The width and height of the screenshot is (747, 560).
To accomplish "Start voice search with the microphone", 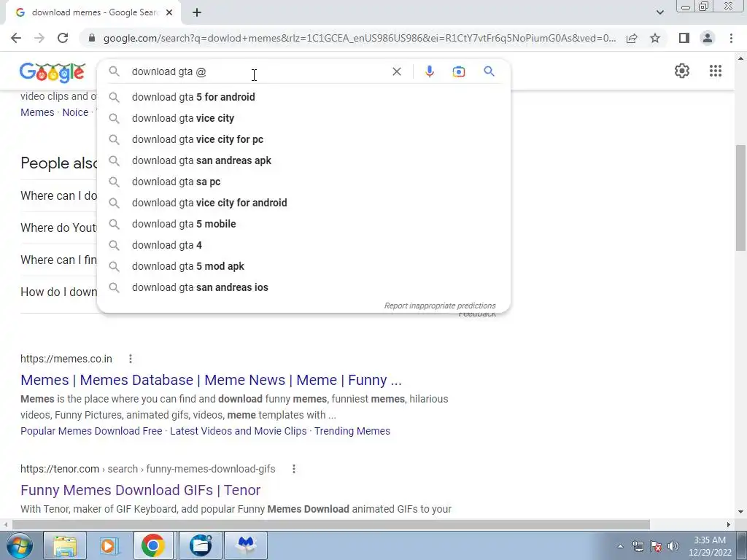I will coord(429,71).
